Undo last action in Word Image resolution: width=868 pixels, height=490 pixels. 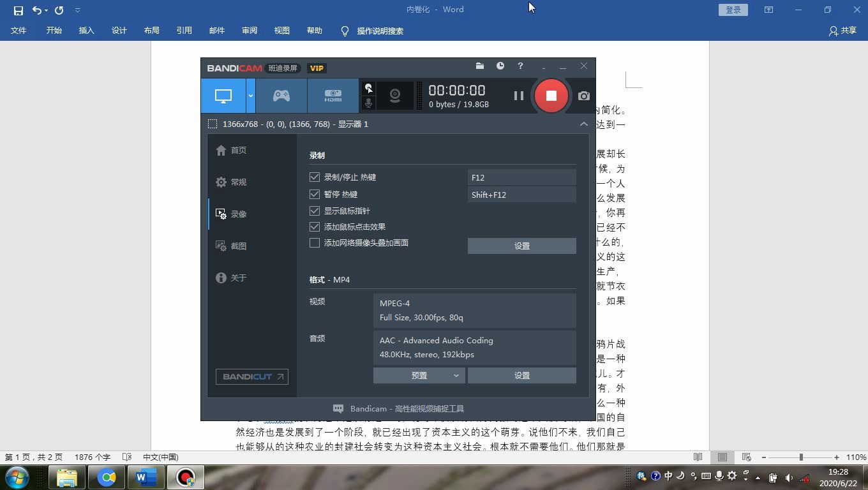(37, 10)
